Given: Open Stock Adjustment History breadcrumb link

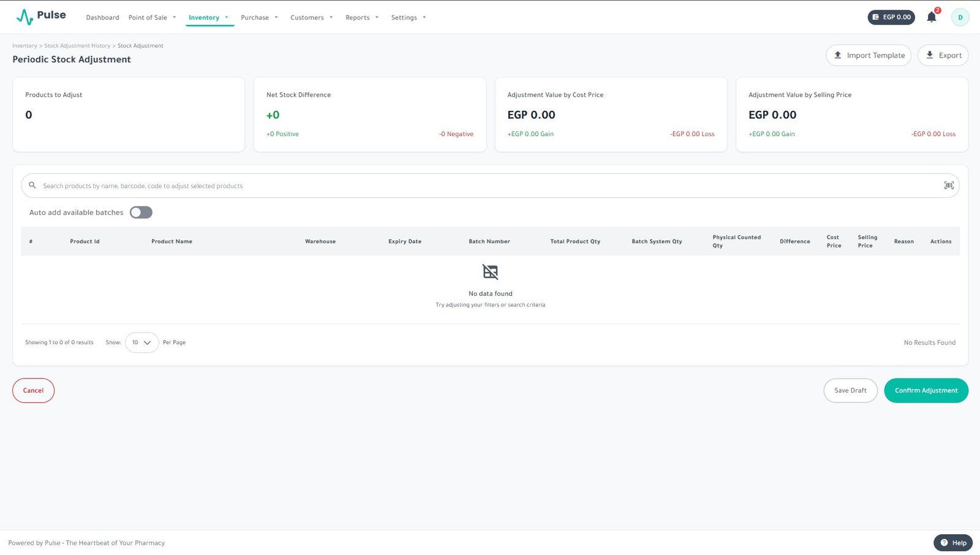Looking at the screenshot, I should click(77, 46).
